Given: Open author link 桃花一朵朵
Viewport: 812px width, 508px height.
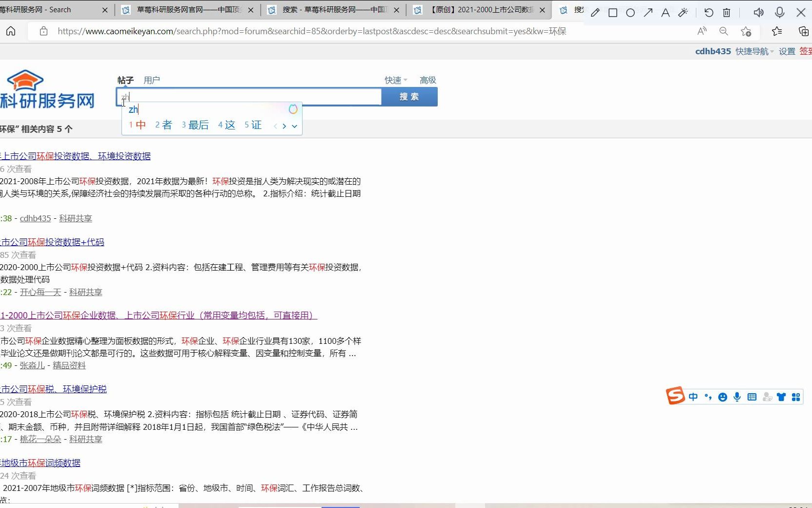Looking at the screenshot, I should [x=41, y=439].
